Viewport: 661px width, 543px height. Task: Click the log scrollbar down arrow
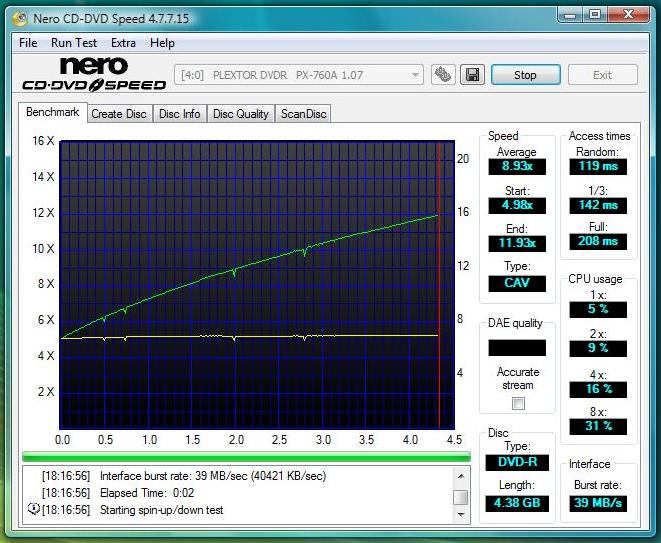[461, 515]
